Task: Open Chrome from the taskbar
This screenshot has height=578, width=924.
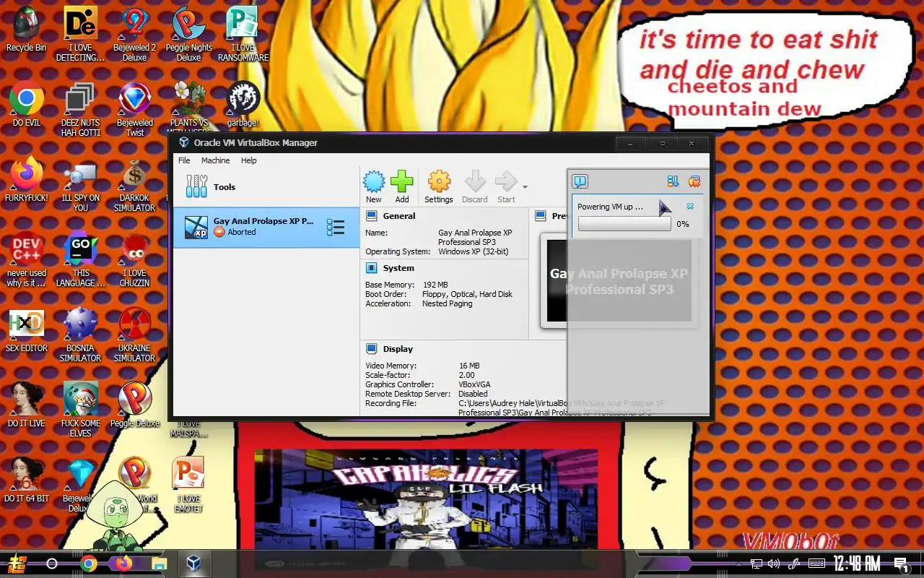Action: coord(89,564)
